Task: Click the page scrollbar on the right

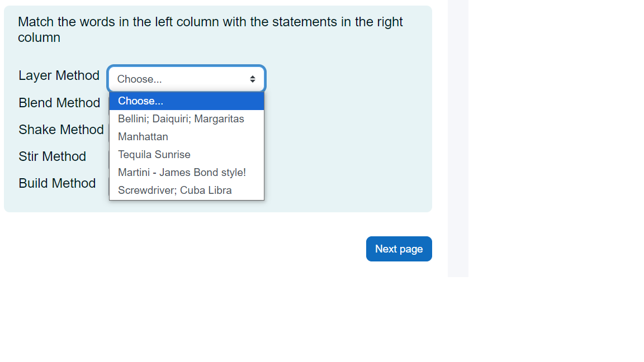Action: tap(458, 140)
